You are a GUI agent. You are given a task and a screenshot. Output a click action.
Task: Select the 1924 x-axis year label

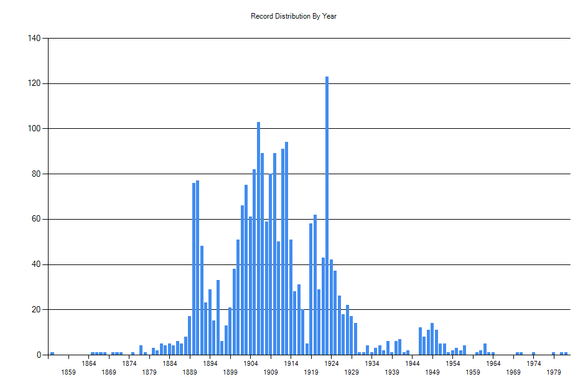coord(332,363)
